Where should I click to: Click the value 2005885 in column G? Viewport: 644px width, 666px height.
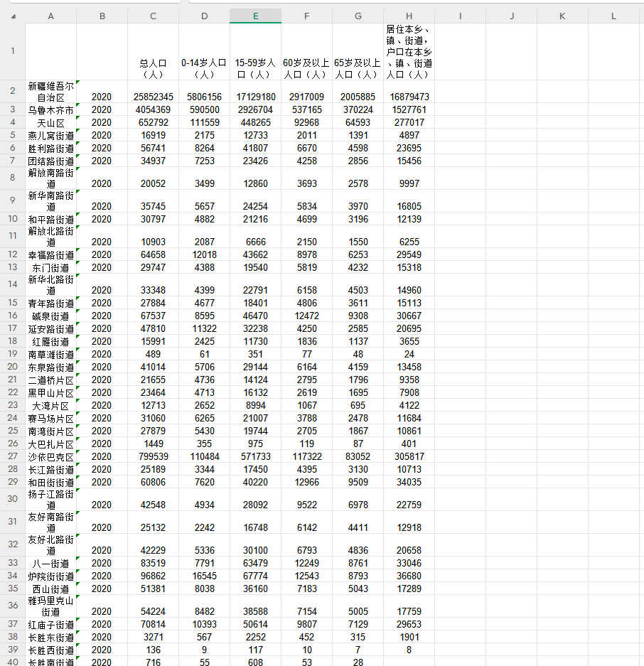pyautogui.click(x=358, y=97)
